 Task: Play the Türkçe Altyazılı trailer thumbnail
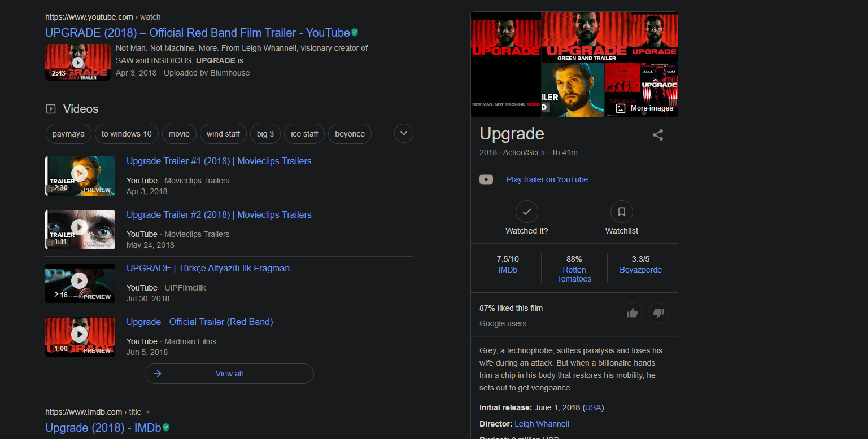(x=80, y=283)
